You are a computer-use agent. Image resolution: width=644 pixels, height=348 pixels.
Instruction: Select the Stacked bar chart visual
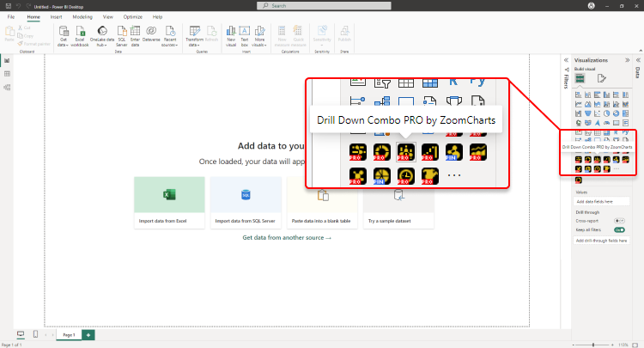(578, 95)
